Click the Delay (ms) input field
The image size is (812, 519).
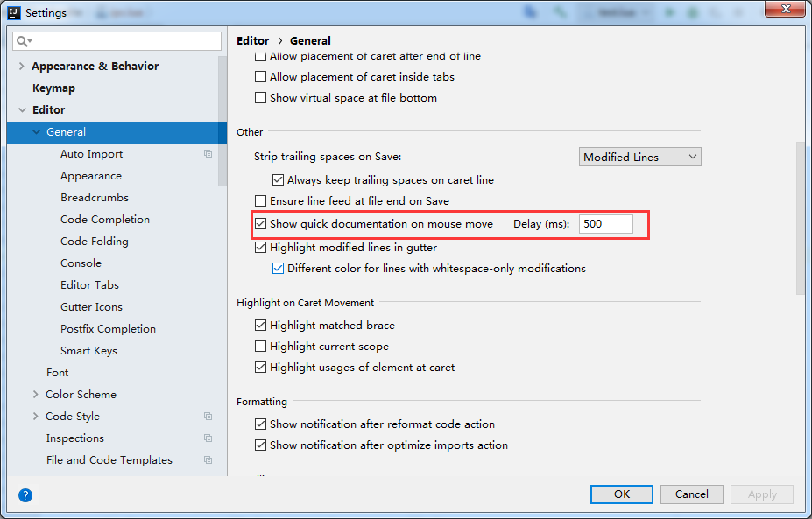(605, 224)
